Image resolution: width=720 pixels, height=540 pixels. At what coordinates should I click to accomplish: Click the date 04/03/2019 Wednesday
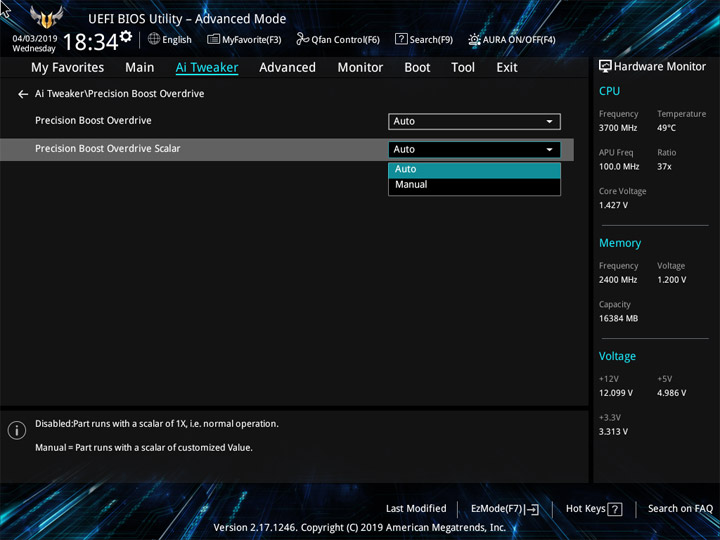(34, 43)
